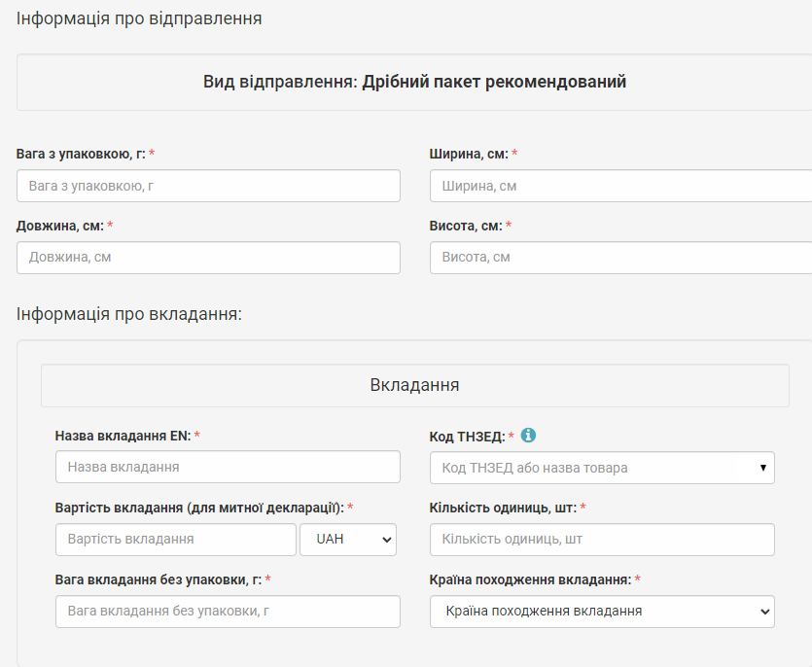Expand the Код ТНЗЕД або назва товара combo box

pos(602,468)
